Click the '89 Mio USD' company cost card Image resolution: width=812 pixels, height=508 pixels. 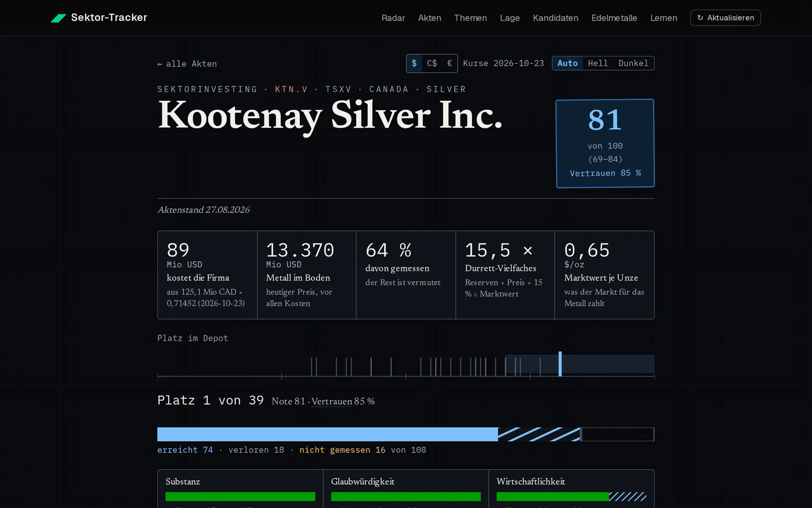pos(207,275)
